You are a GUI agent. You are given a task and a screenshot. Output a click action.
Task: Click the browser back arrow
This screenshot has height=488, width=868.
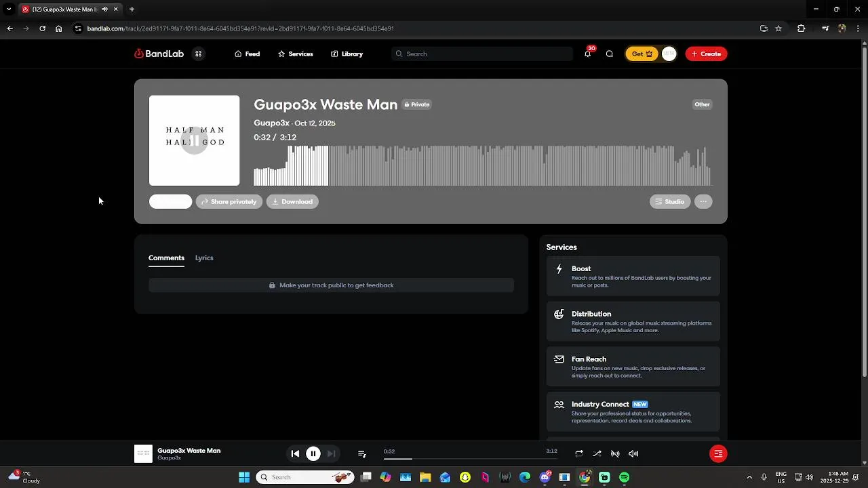(x=9, y=28)
